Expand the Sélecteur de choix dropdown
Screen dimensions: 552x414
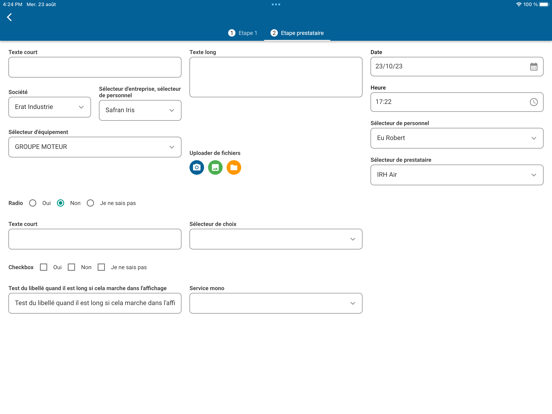click(276, 239)
